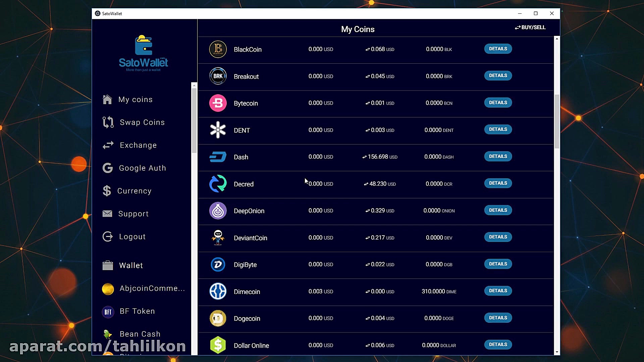
Task: Click the Google Auth G icon
Action: coord(108,168)
